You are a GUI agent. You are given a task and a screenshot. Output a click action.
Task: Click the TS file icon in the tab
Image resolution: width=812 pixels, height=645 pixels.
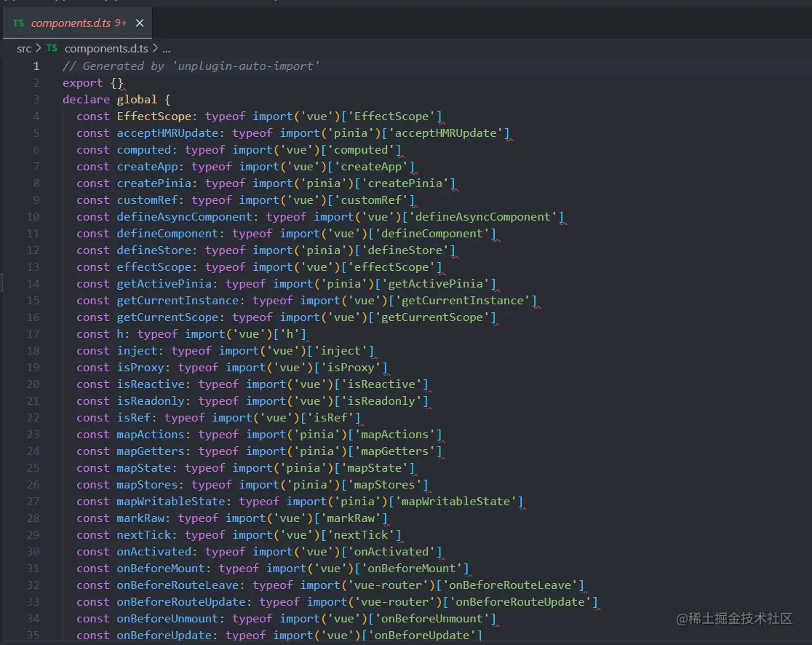coord(18,23)
